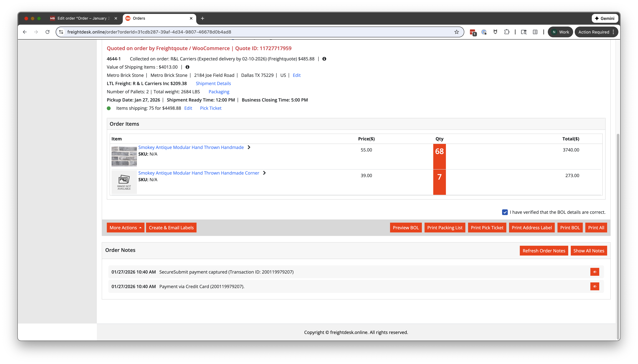Open More Actions dropdown
The width and height of the screenshot is (638, 364).
click(x=125, y=228)
